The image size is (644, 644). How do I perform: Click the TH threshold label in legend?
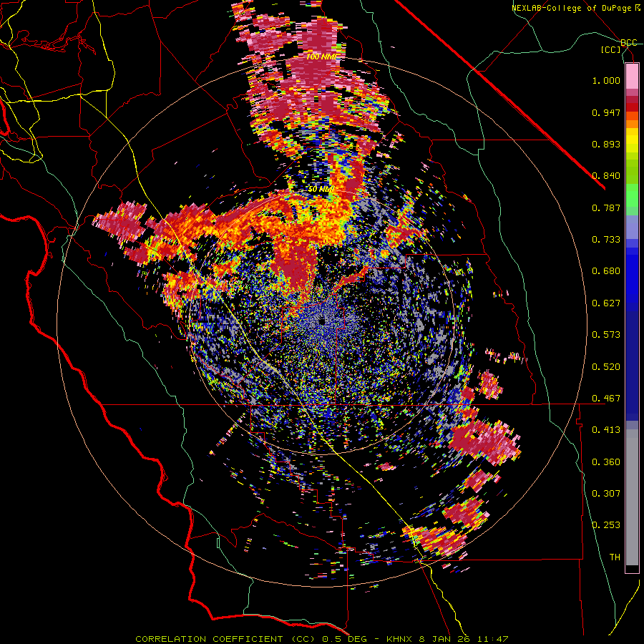(x=615, y=557)
